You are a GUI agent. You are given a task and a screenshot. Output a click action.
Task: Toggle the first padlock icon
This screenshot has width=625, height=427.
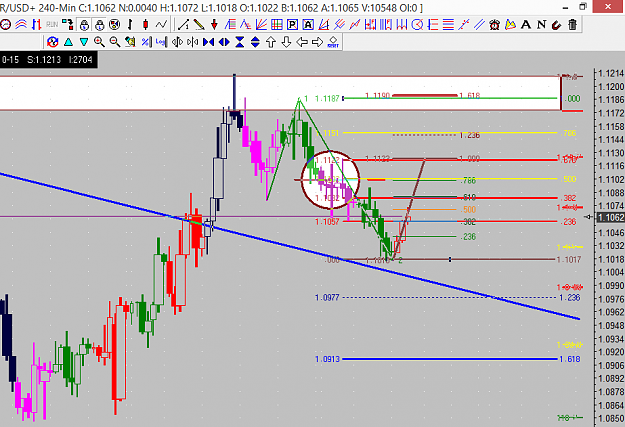(x=84, y=25)
